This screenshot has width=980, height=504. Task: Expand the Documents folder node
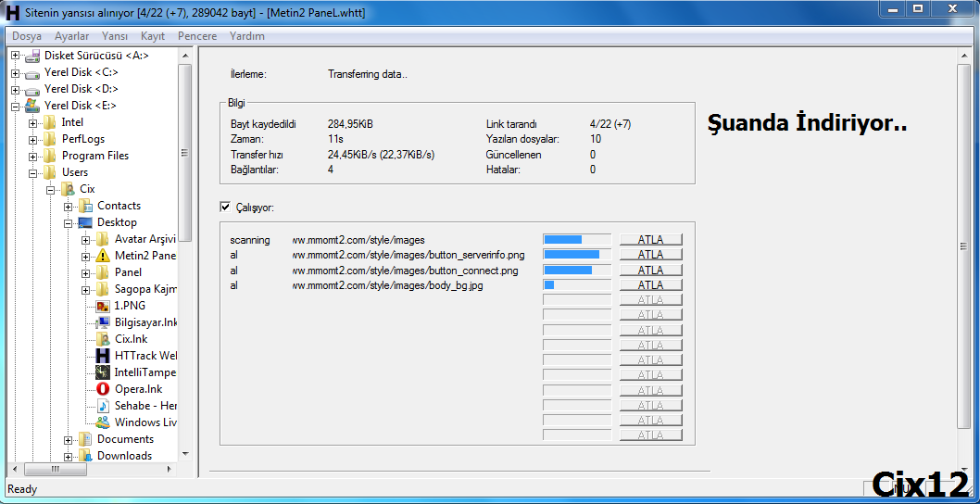[69, 439]
